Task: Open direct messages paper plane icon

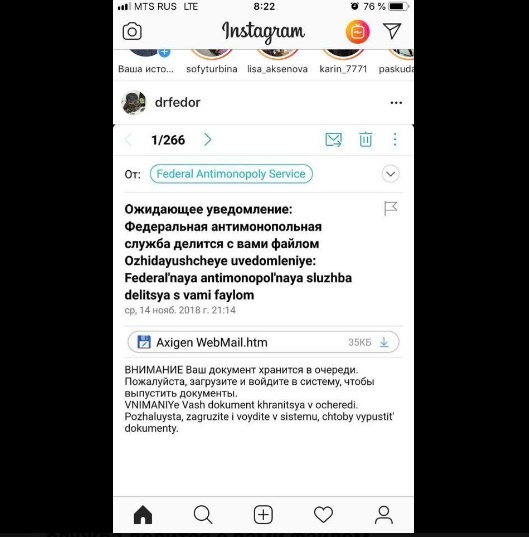Action: pyautogui.click(x=392, y=31)
